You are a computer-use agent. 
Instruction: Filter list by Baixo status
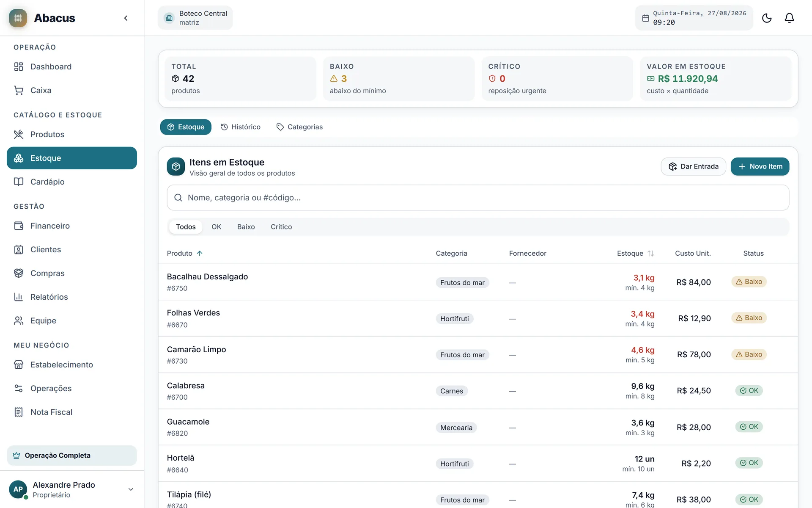[246, 227]
